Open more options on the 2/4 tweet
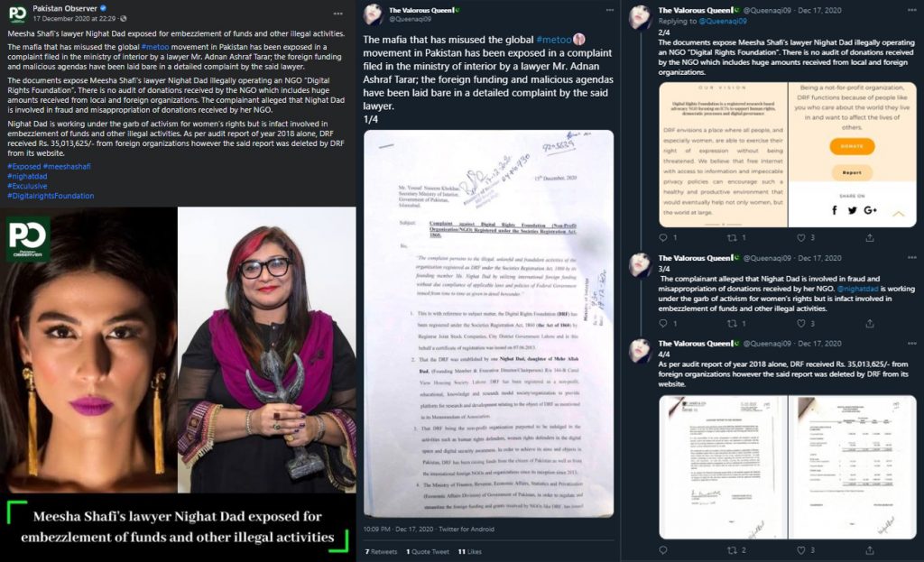 [x=912, y=10]
